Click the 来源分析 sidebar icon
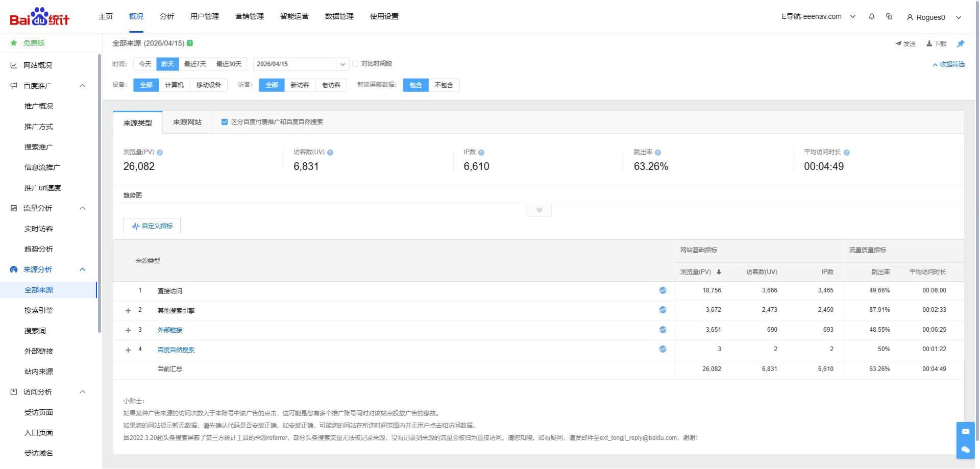Image resolution: width=980 pixels, height=469 pixels. 14,269
